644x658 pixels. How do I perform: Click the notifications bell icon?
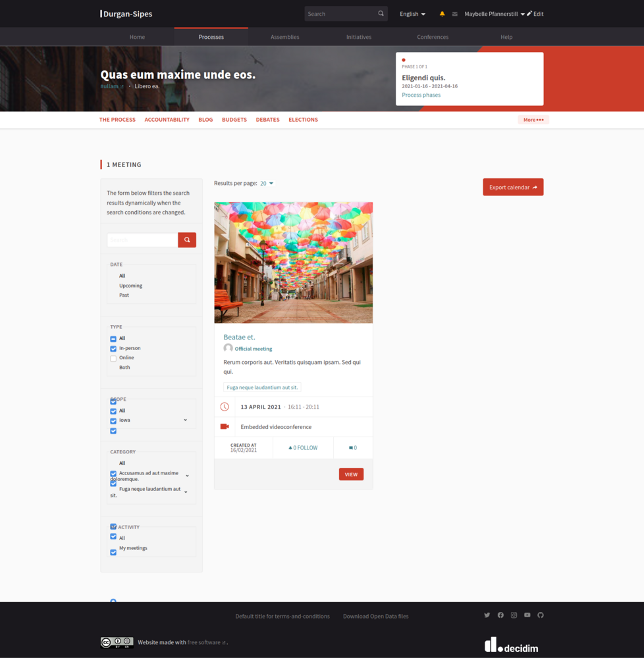pyautogui.click(x=442, y=14)
